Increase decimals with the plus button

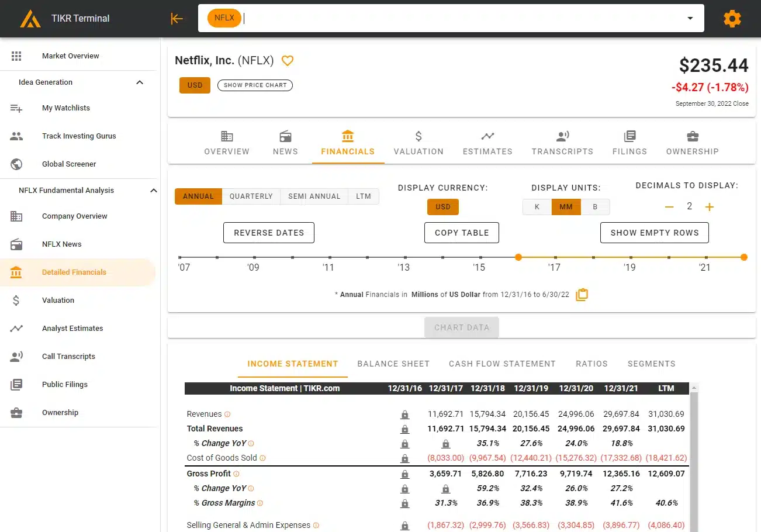click(x=710, y=207)
